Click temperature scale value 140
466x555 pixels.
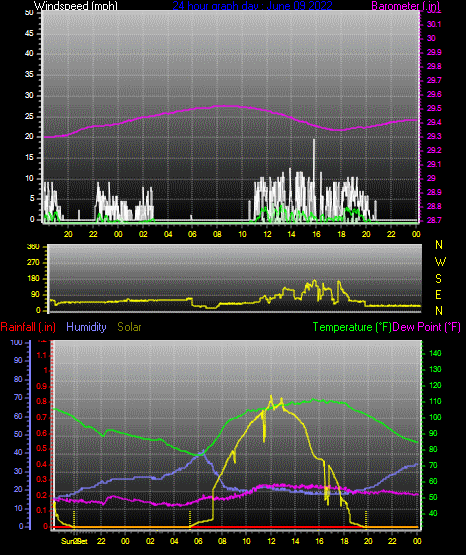[435, 353]
